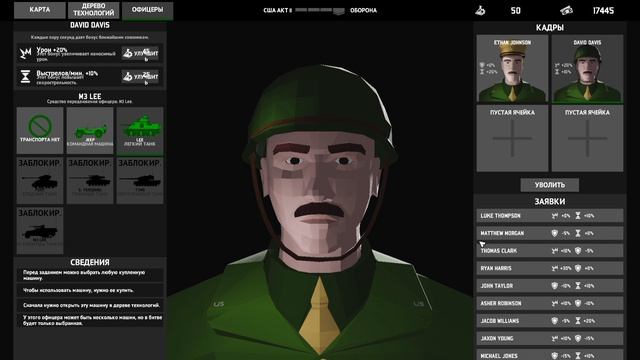The height and width of the screenshot is (360, 640).
Task: Select applicant John Taylor
Action: pyautogui.click(x=550, y=286)
